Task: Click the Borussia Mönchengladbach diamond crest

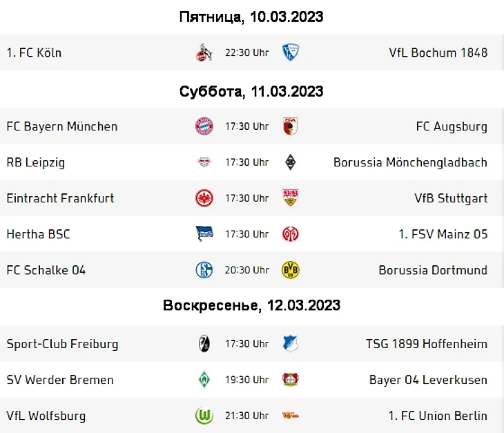Action: (291, 162)
